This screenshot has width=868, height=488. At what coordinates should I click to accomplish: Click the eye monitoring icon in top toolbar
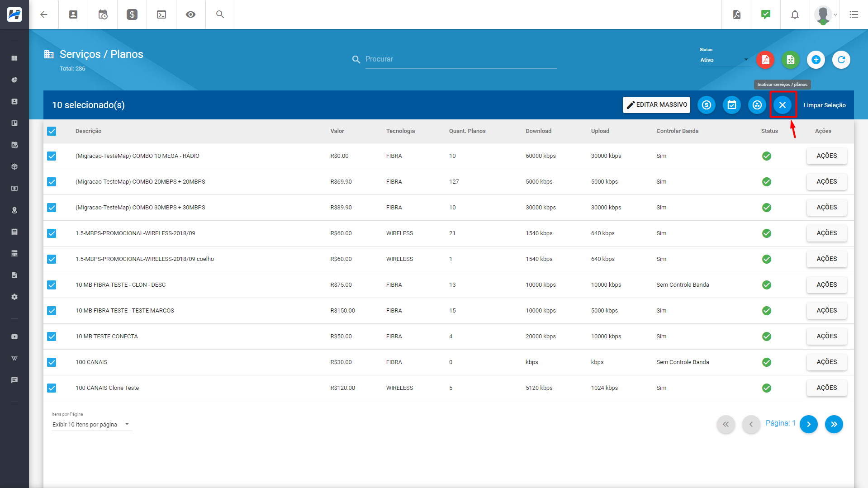pos(191,14)
